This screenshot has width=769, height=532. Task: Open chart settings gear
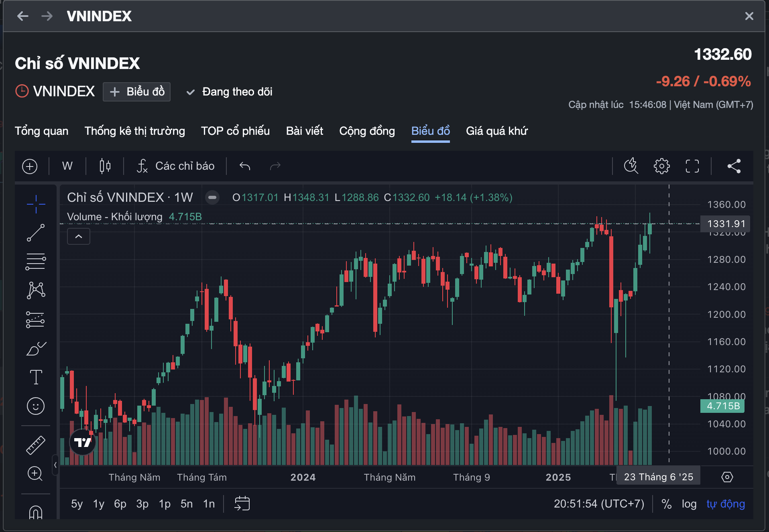click(661, 166)
